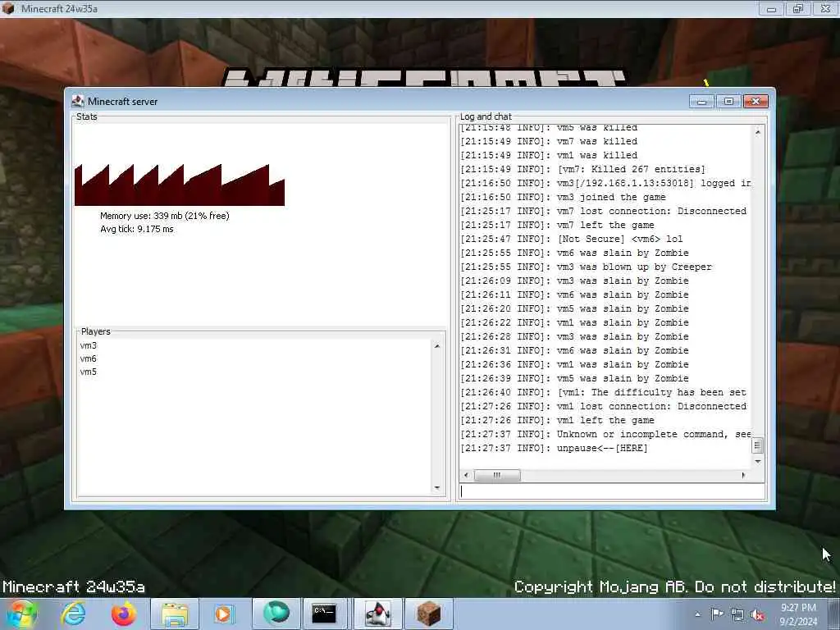Restore the Minecraft 24w35a game window
The image size is (840, 630).
click(798, 8)
